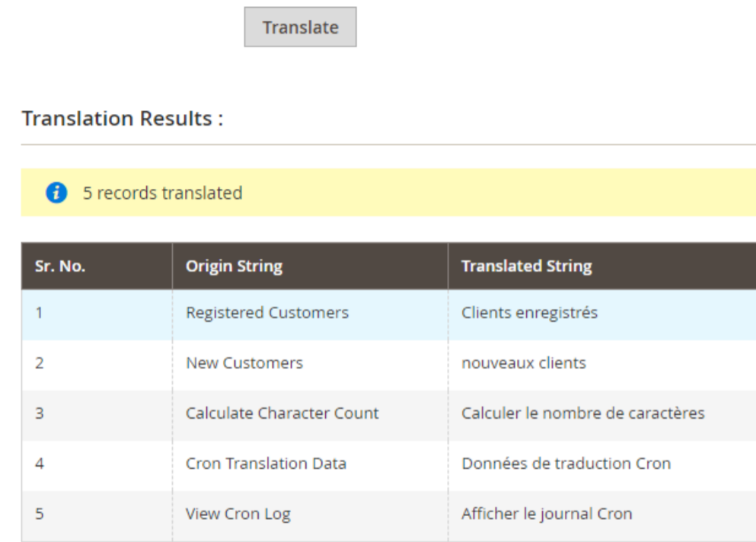Image resolution: width=756 pixels, height=542 pixels.
Task: Click the Origin String column header
Action: click(234, 266)
